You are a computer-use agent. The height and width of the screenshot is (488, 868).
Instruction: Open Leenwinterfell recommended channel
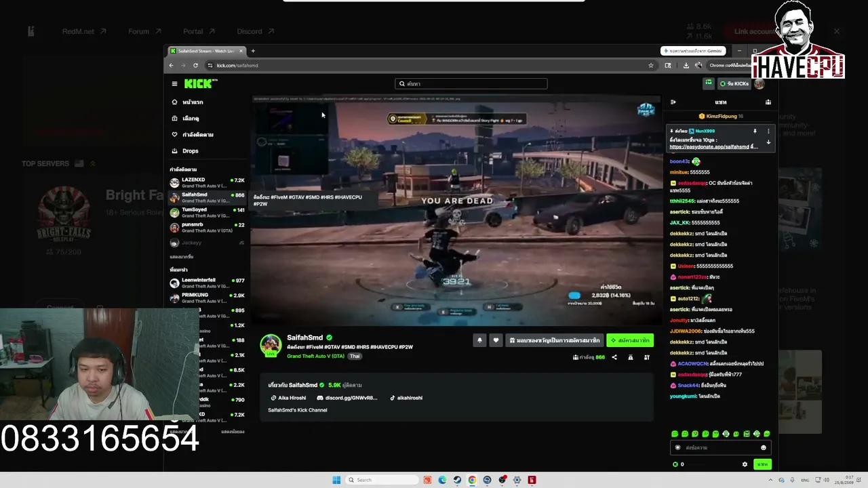tap(207, 283)
